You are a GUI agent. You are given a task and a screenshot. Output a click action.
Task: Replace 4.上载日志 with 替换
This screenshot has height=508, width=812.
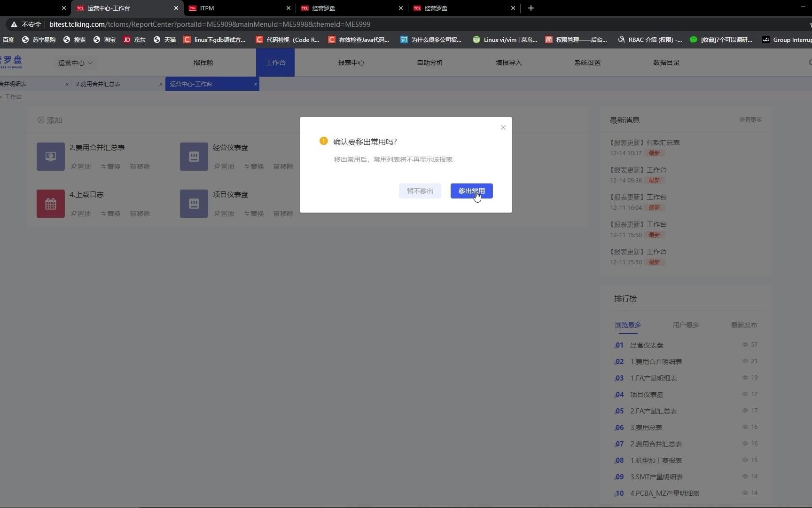[110, 214]
